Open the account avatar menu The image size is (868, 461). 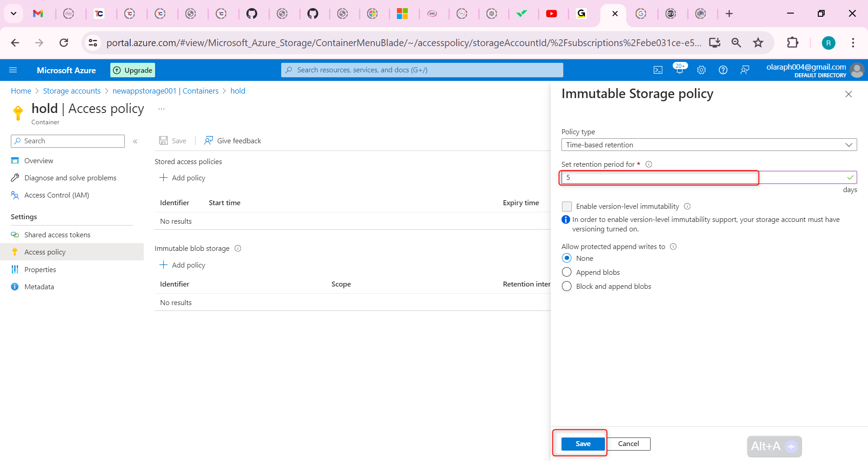[x=857, y=70]
